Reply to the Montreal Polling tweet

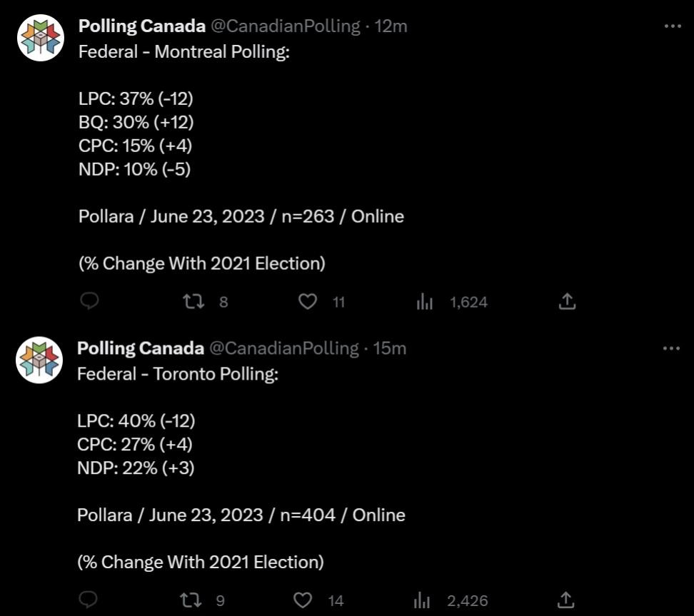[x=89, y=301]
